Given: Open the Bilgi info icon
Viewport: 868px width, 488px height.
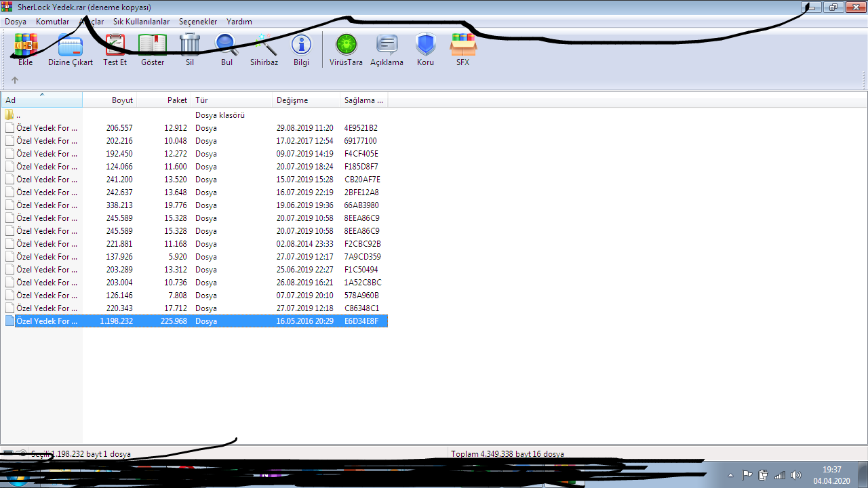Looking at the screenshot, I should pyautogui.click(x=301, y=45).
